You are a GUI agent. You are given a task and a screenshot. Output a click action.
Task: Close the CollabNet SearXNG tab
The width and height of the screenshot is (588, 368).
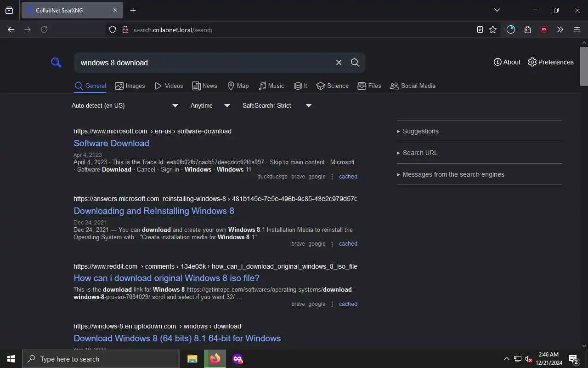[x=115, y=10]
